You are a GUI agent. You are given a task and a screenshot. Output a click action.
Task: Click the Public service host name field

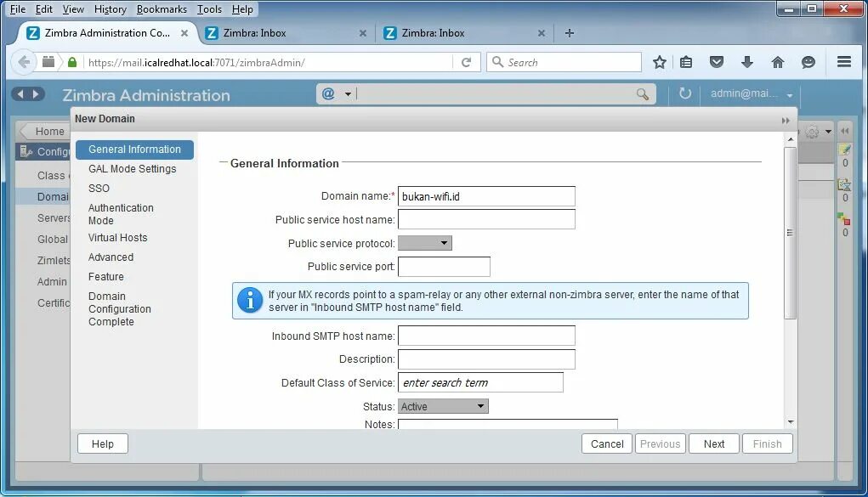coord(486,219)
